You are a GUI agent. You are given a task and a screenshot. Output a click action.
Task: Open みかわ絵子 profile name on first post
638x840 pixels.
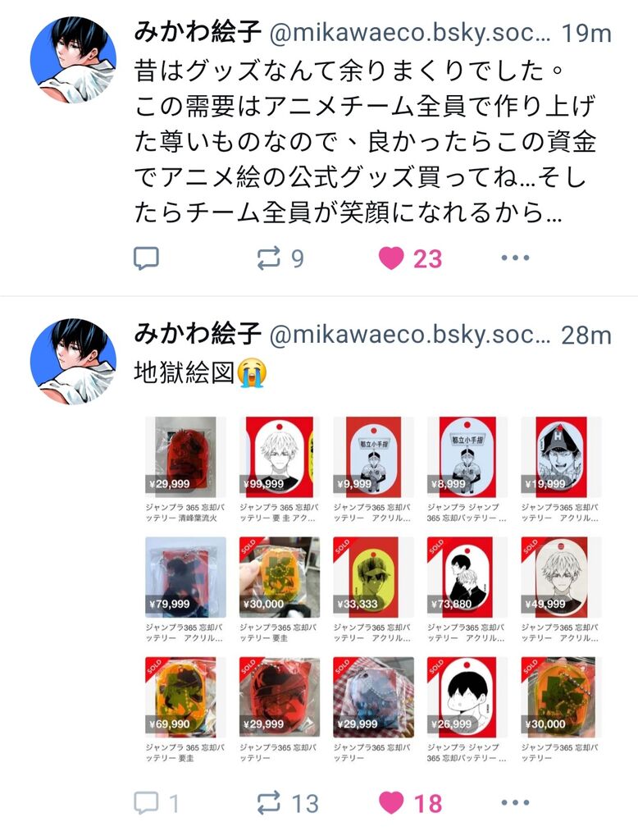click(x=197, y=32)
